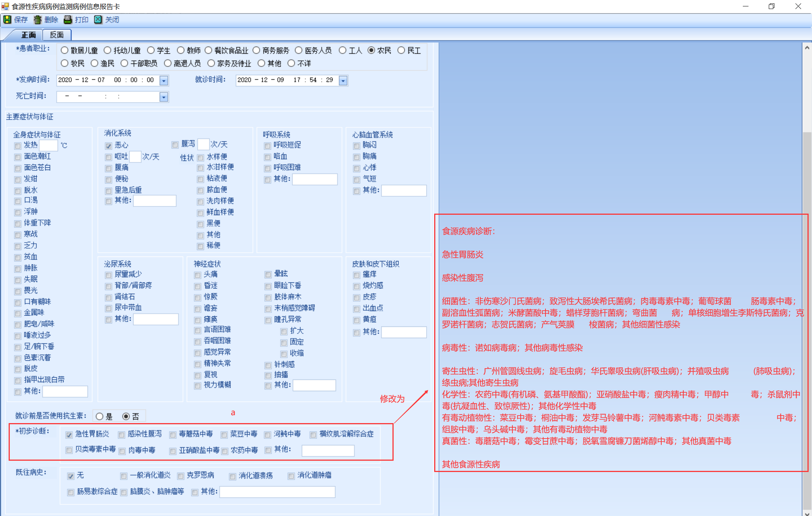Choose 是 for antibiotic use
The image size is (812, 516).
tap(100, 416)
